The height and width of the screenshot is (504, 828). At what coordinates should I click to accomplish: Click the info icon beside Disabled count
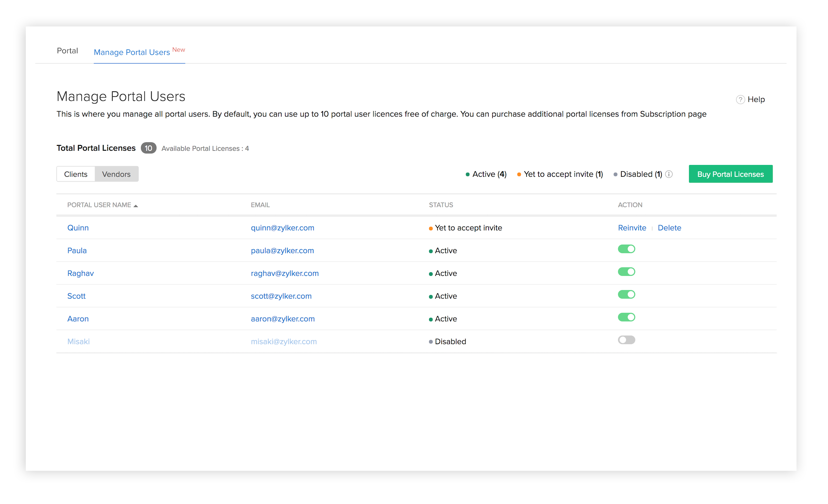pyautogui.click(x=669, y=174)
